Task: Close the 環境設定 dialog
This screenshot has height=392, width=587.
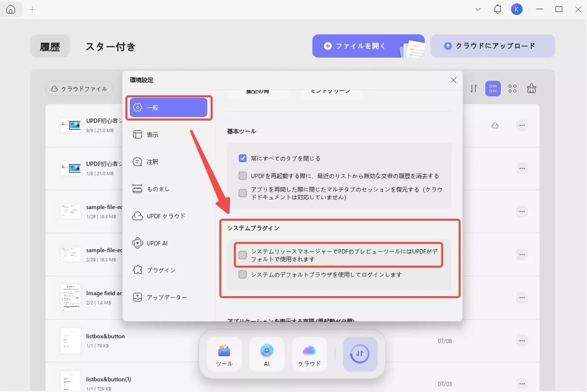Action: point(453,80)
